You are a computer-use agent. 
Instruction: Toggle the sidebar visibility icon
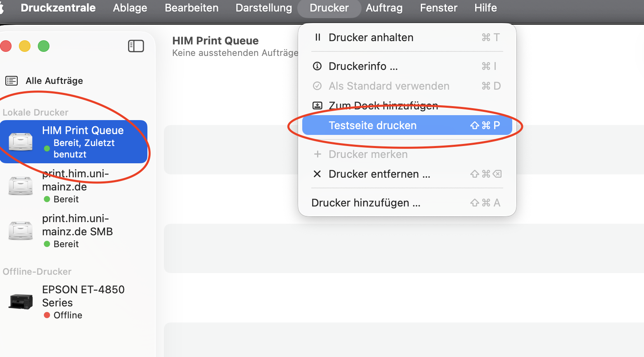(136, 46)
